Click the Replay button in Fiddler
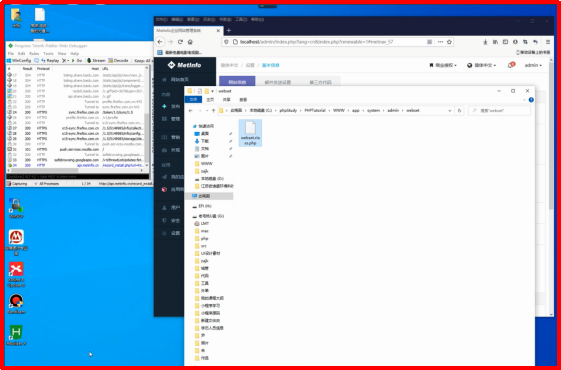The height and width of the screenshot is (370, 561). [x=50, y=60]
